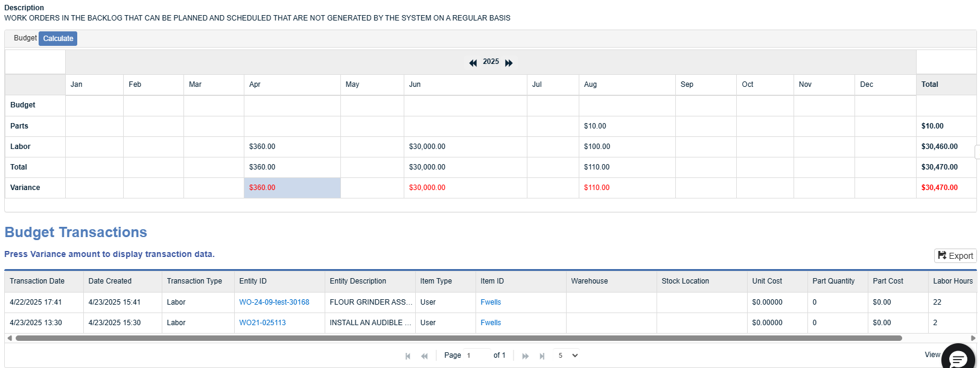Go to next year arrow
The height and width of the screenshot is (368, 980).
pyautogui.click(x=509, y=63)
